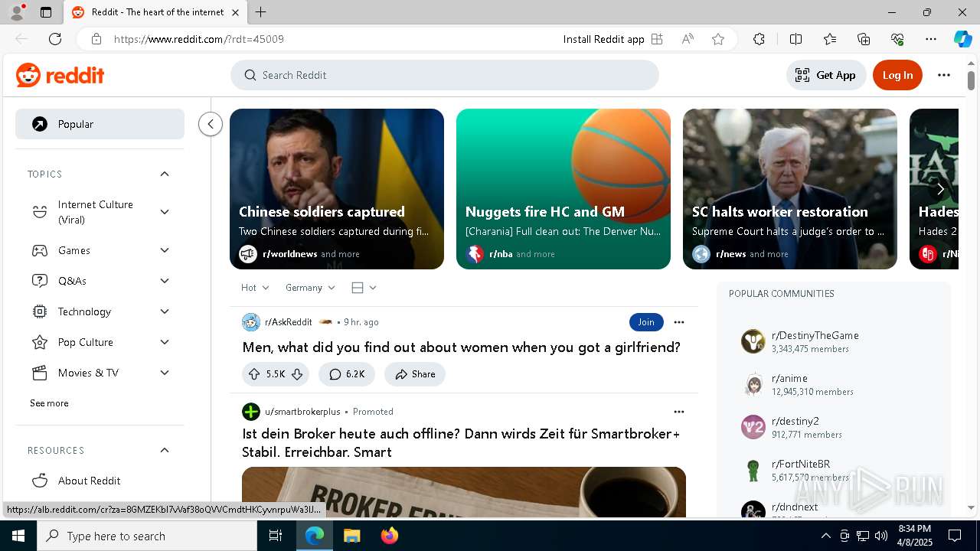Viewport: 980px width, 551px height.
Task: Open the Edge Settings and more menu
Action: point(931,39)
